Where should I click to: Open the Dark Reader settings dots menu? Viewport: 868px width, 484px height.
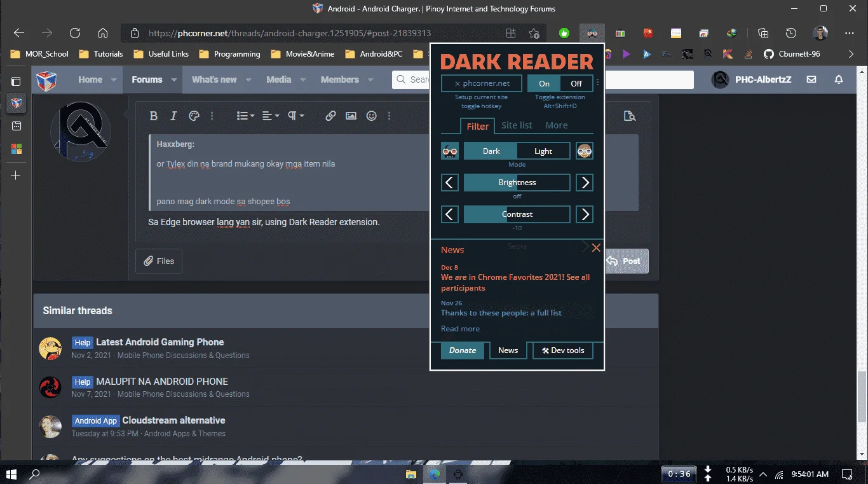click(x=597, y=83)
